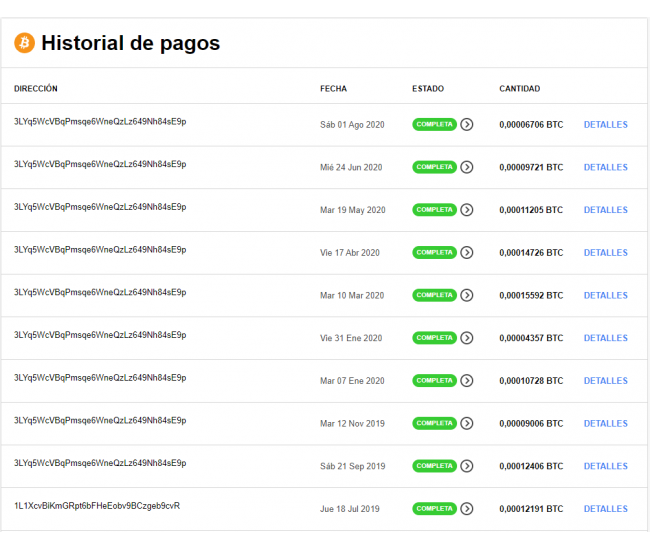650x550 pixels.
Task: Click the amount 0,00010728 BTC
Action: (x=531, y=381)
